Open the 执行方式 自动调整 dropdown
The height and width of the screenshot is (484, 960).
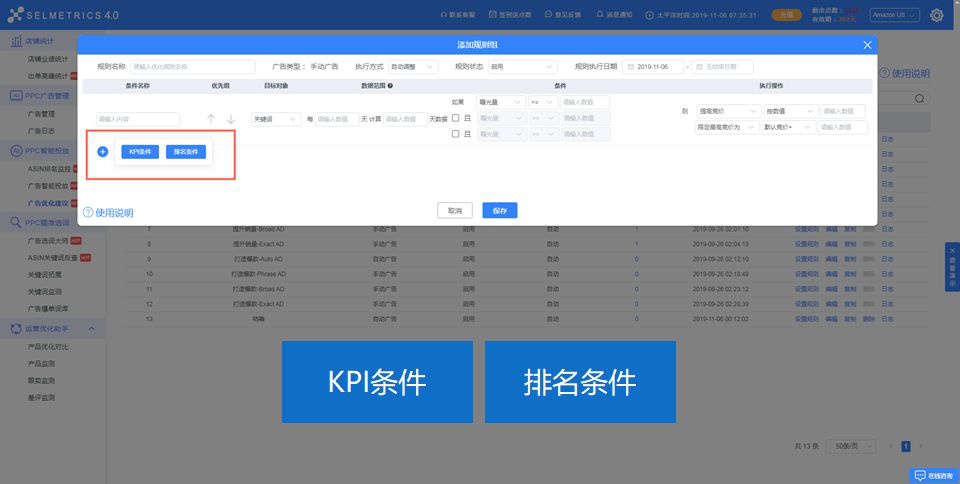(413, 67)
